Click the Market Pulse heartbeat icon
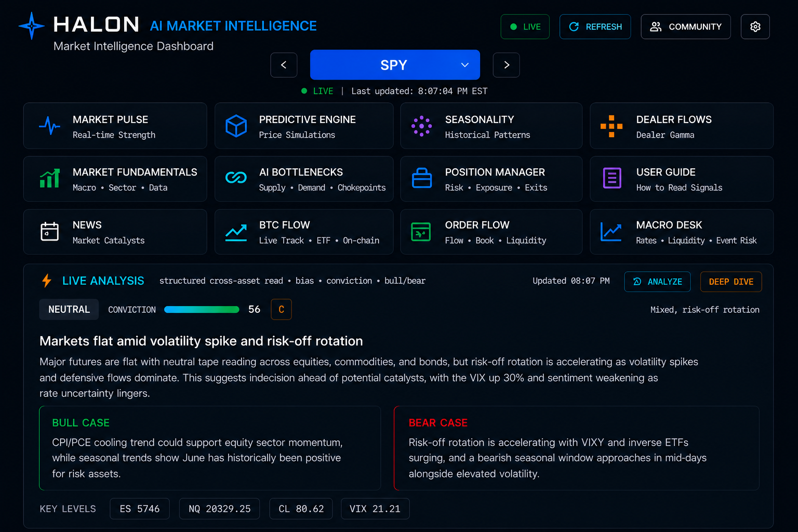The height and width of the screenshot is (532, 798). tap(49, 126)
